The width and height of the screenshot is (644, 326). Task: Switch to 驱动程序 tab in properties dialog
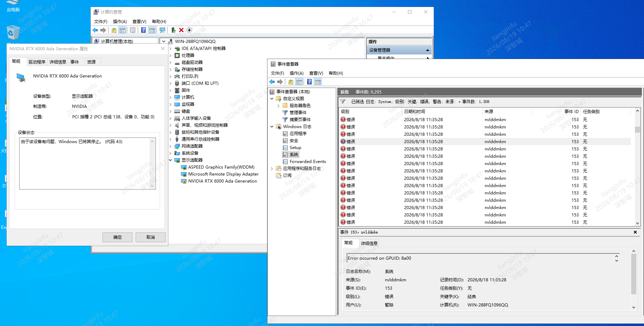click(x=37, y=62)
